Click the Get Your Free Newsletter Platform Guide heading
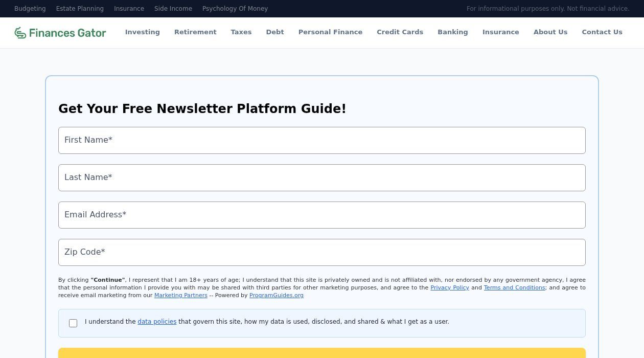Viewport: 644px width, 358px height. [x=202, y=108]
